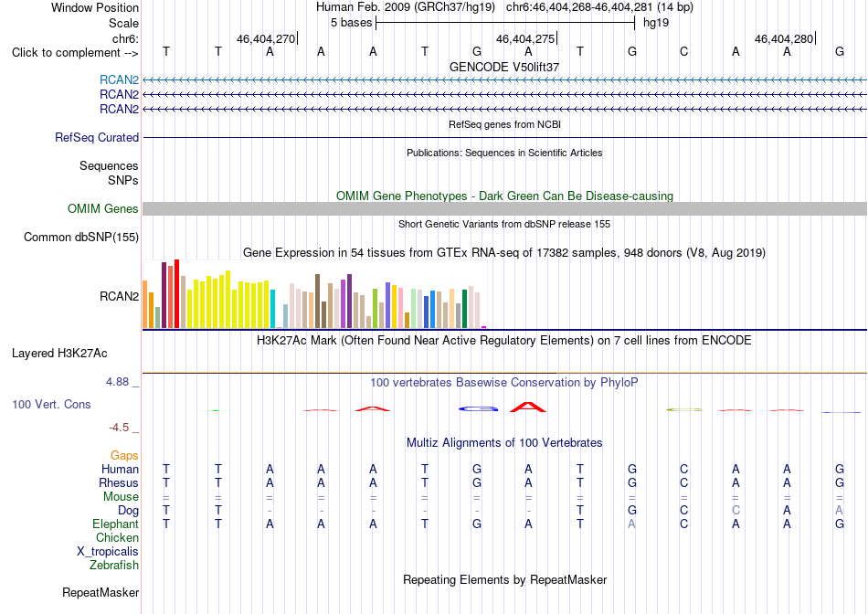The image size is (868, 614).
Task: Click 'Publications: Sequences in Scientific Articles' title
Action: tap(504, 153)
